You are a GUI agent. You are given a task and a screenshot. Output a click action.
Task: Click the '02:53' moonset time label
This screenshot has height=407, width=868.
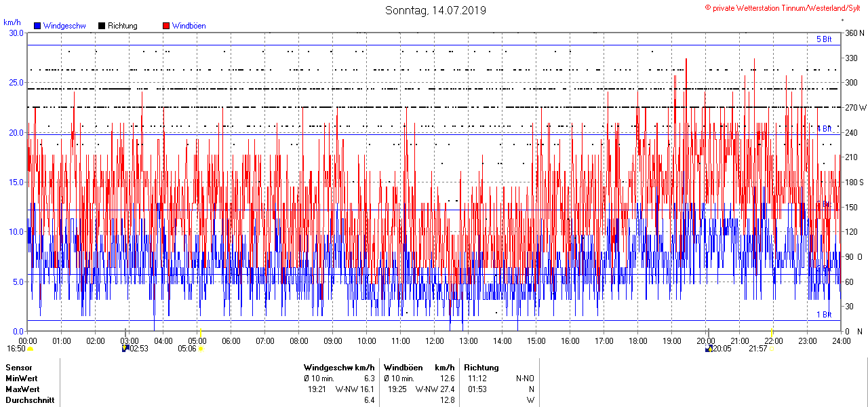138,349
